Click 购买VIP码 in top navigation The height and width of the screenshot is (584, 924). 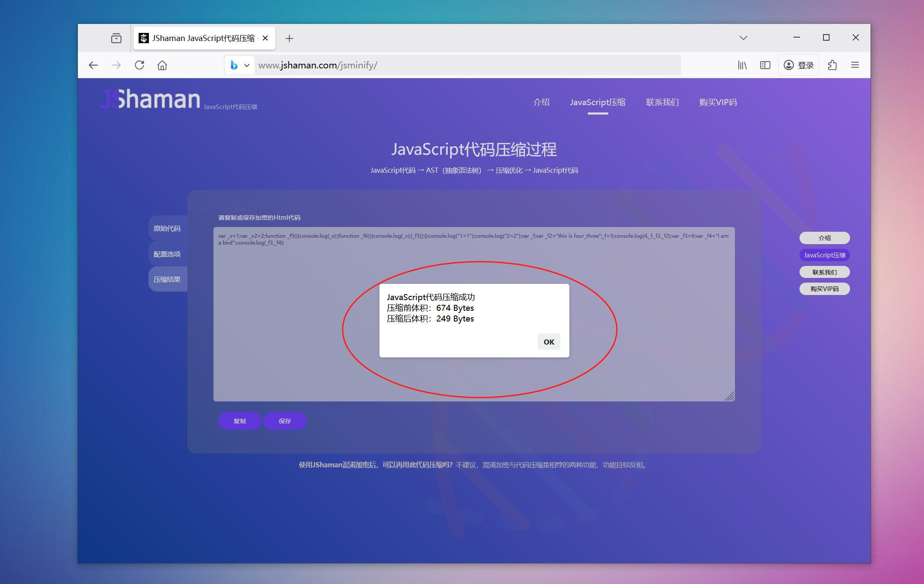[718, 102]
